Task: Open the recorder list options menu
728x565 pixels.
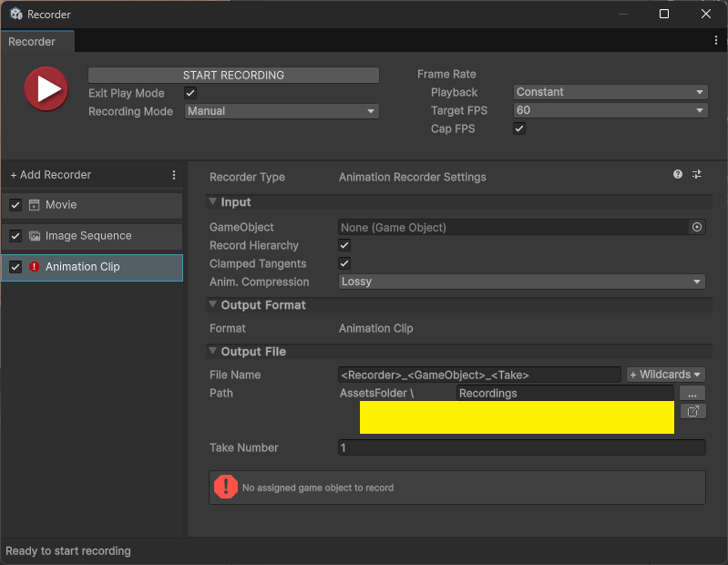Action: (x=174, y=175)
